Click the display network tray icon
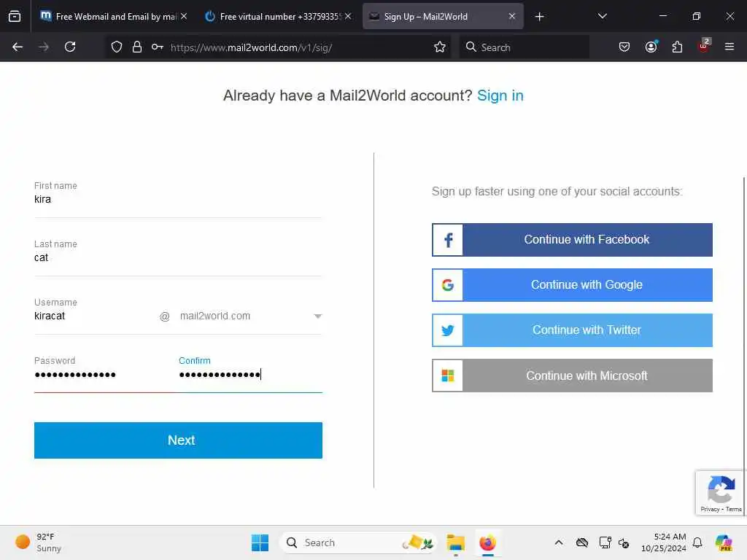Viewport: 747px width, 560px height. click(605, 542)
